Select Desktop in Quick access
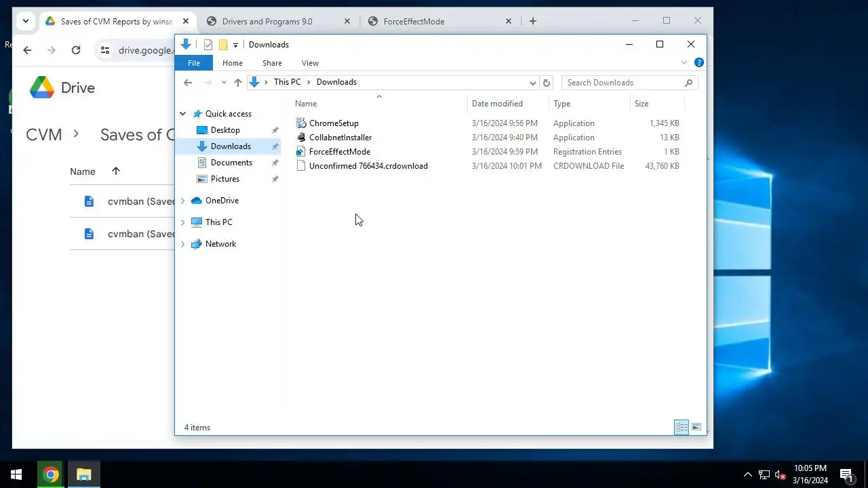Screen dimensions: 868x488 tap(225, 130)
